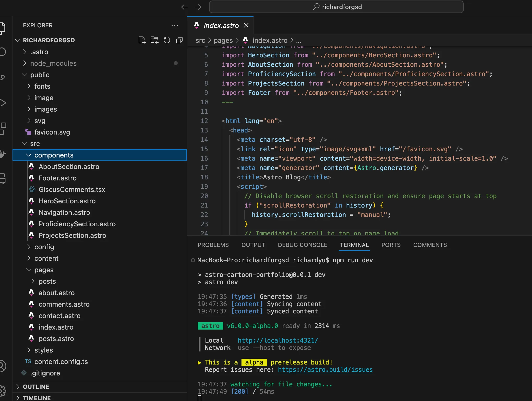Click the richardforgsd search command bar

tap(336, 7)
